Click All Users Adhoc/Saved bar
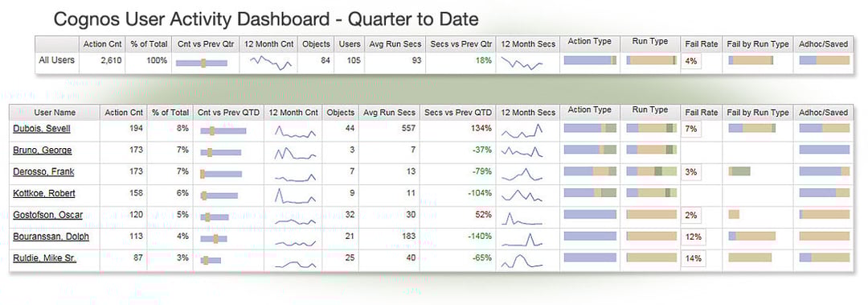Image resolution: width=868 pixels, height=305 pixels. click(825, 60)
